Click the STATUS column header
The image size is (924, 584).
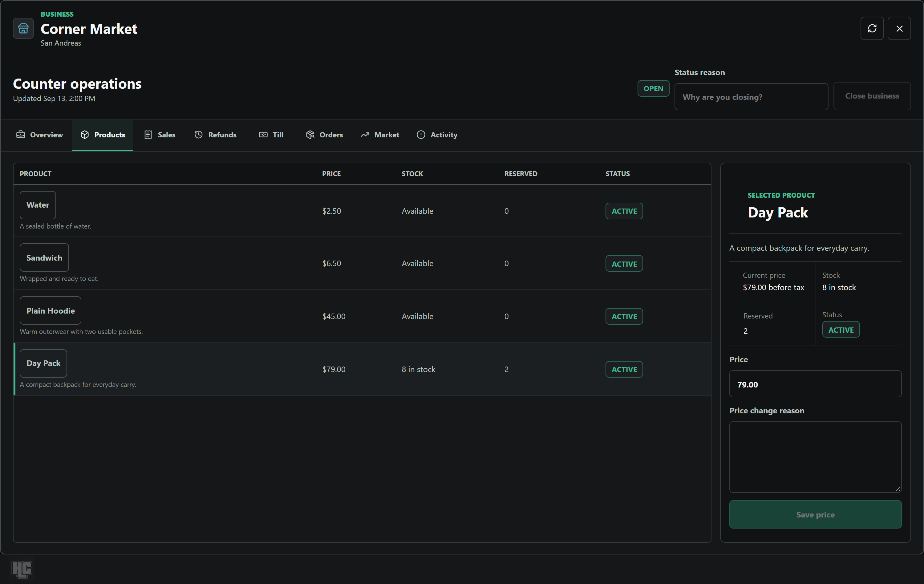pos(618,174)
